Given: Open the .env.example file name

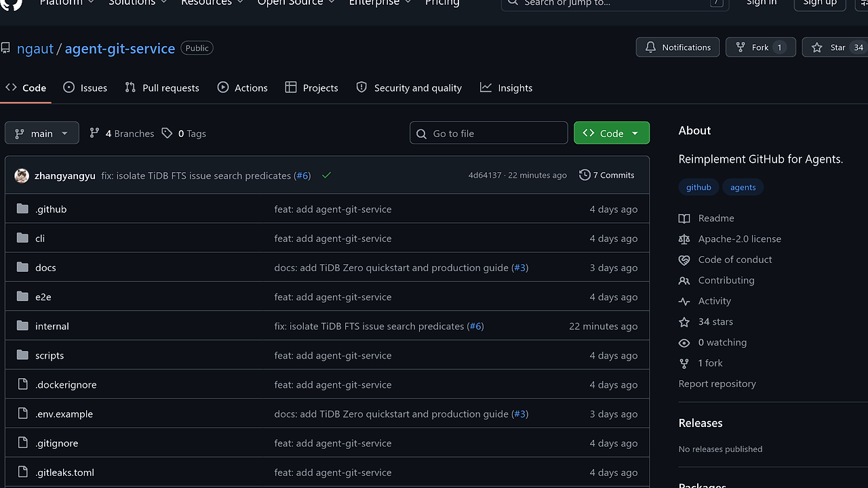Looking at the screenshot, I should (x=64, y=413).
